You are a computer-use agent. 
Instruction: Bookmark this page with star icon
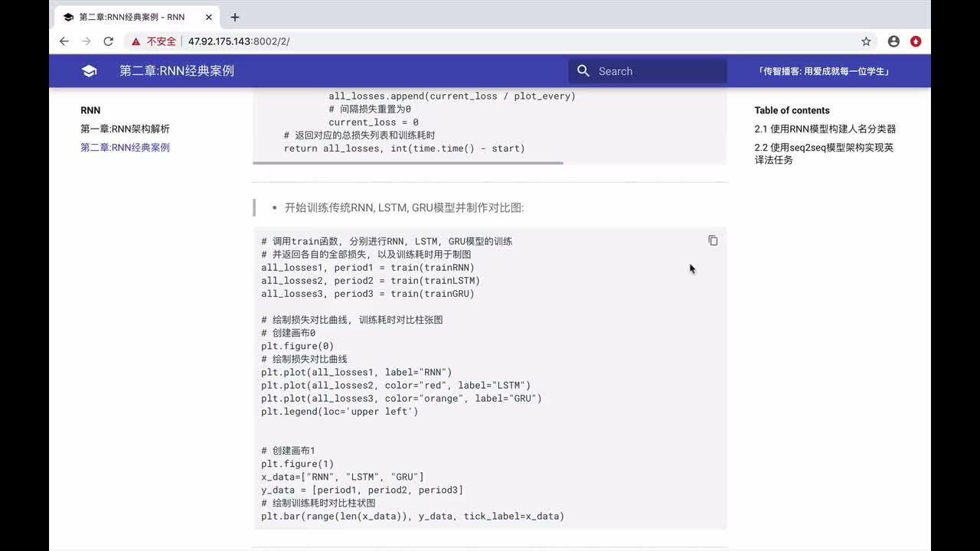coord(866,41)
